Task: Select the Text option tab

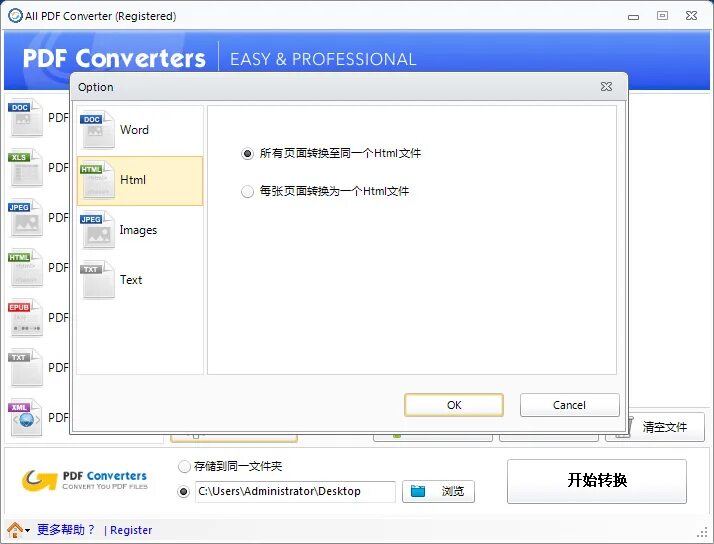Action: click(140, 280)
